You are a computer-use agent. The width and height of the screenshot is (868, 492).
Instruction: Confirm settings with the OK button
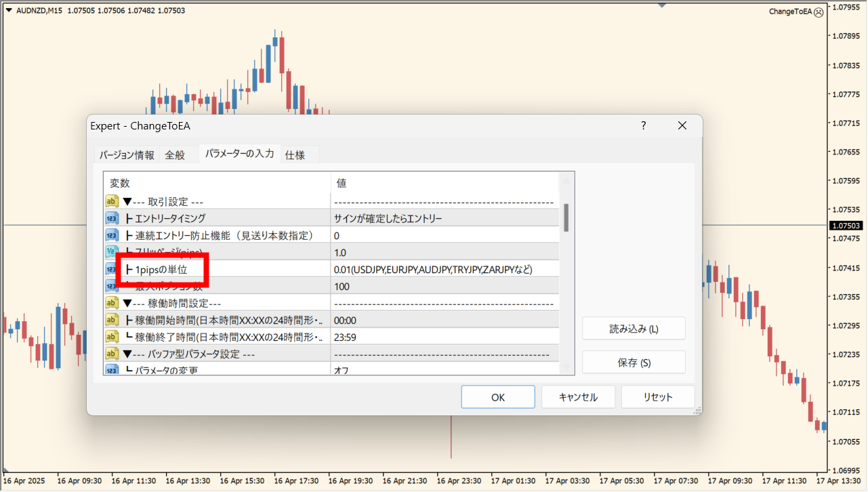(x=498, y=397)
